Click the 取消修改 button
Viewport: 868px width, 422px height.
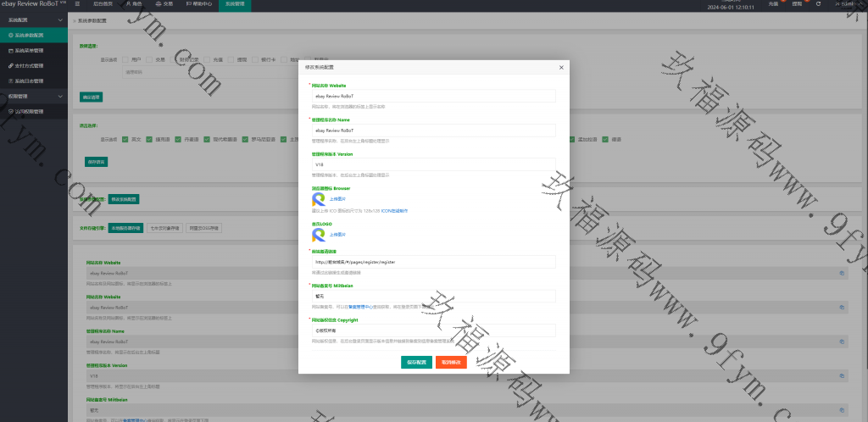[451, 362]
